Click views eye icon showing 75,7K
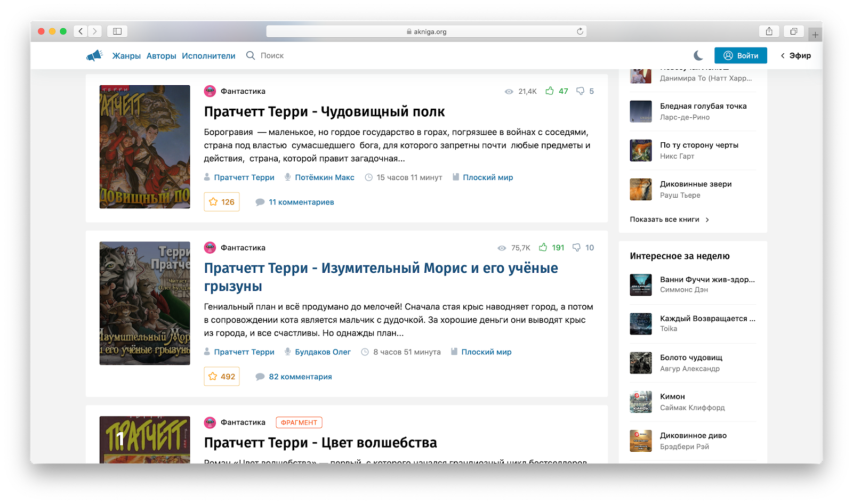Image resolution: width=853 pixels, height=504 pixels. coord(502,248)
